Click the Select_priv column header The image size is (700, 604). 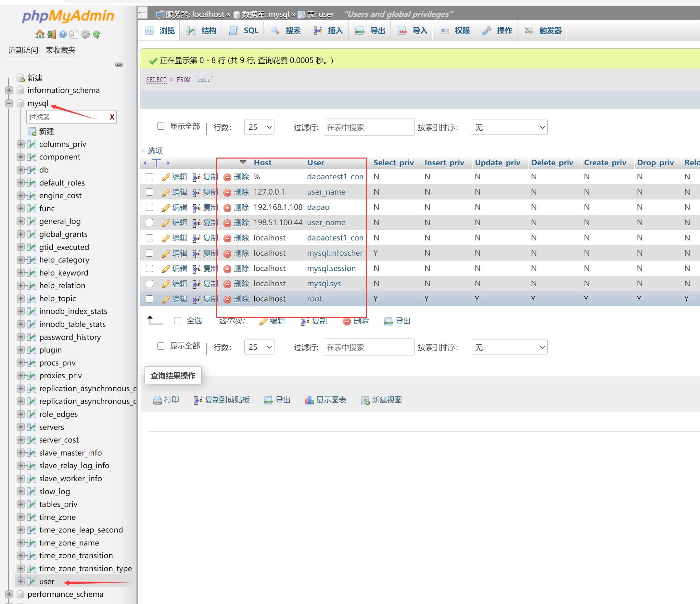click(x=394, y=163)
